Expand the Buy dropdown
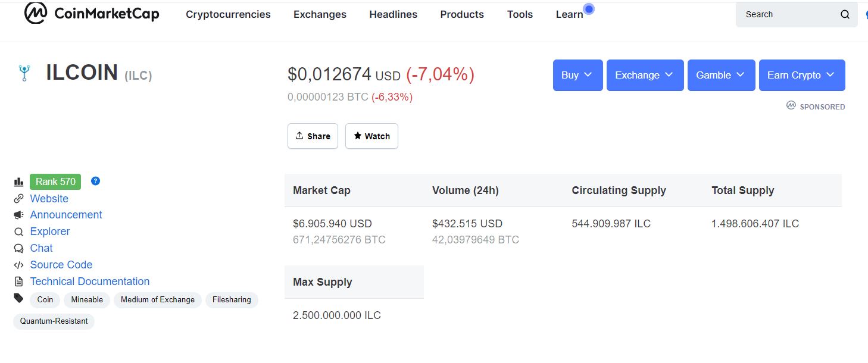This screenshot has height=363, width=868. pos(577,75)
